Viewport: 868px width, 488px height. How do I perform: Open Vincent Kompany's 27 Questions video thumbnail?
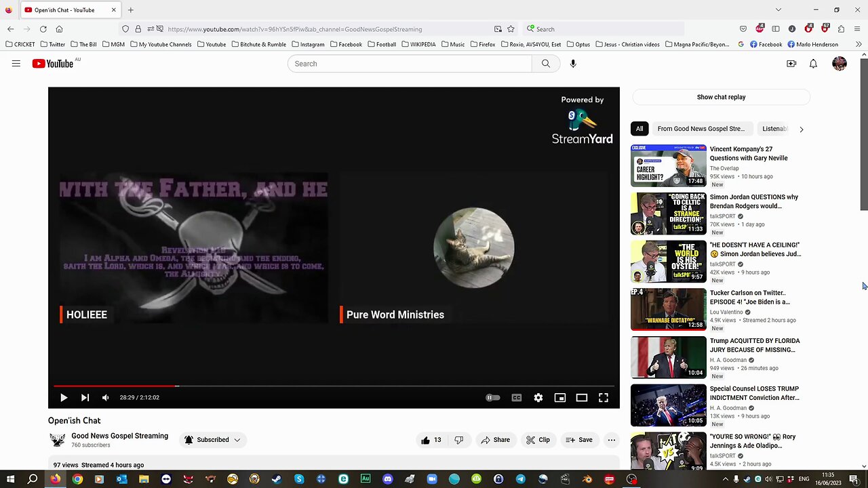[669, 165]
